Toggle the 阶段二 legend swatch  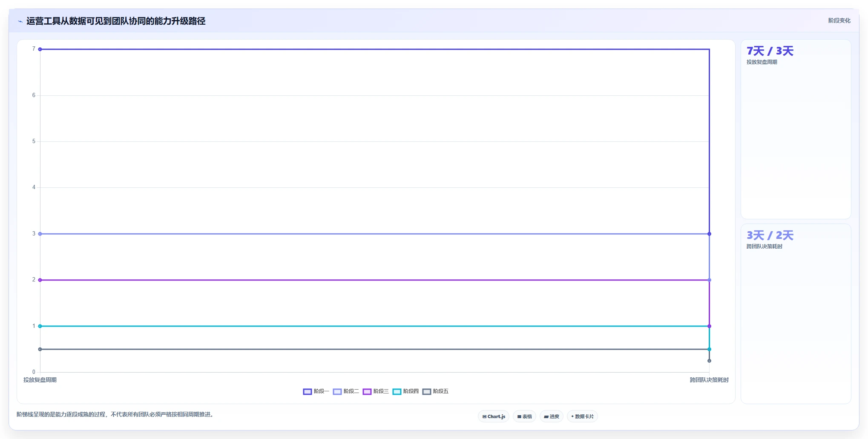(x=337, y=391)
